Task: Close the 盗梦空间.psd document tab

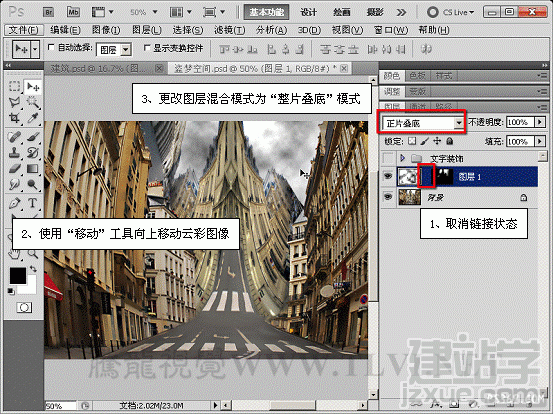Action: tap(344, 68)
